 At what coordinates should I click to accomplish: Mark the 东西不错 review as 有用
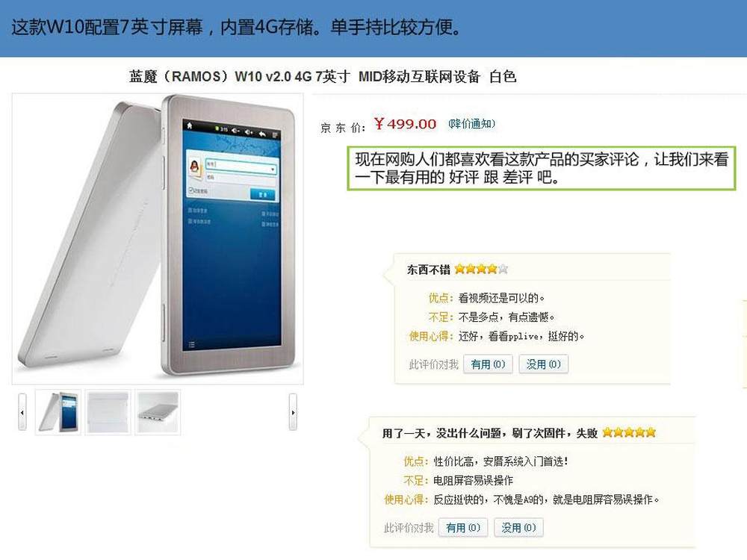[488, 364]
